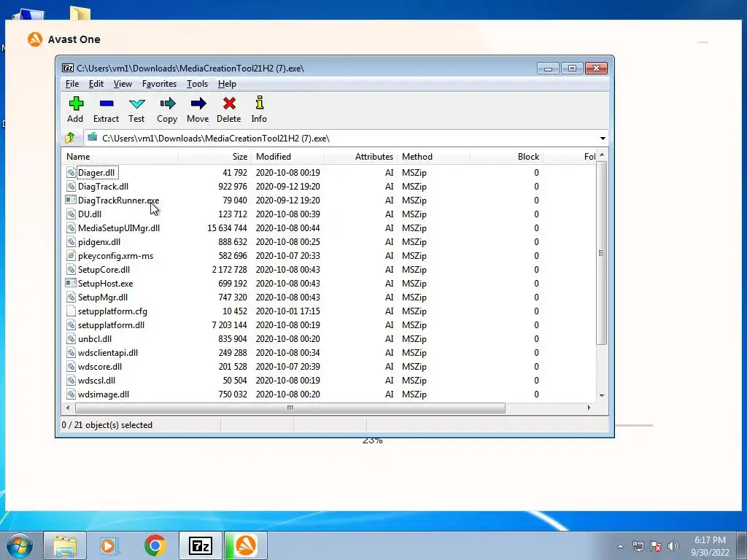Image resolution: width=747 pixels, height=560 pixels.
Task: Open the Help menu
Action: coord(227,84)
